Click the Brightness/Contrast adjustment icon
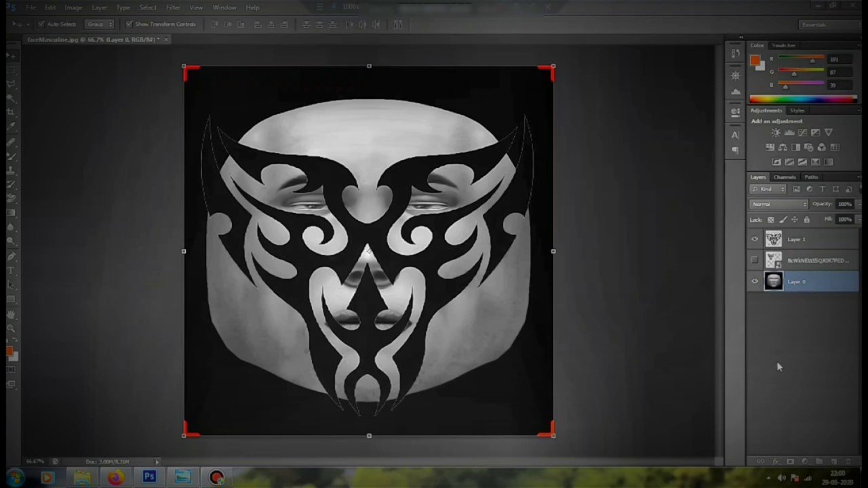868x488 pixels. [776, 133]
